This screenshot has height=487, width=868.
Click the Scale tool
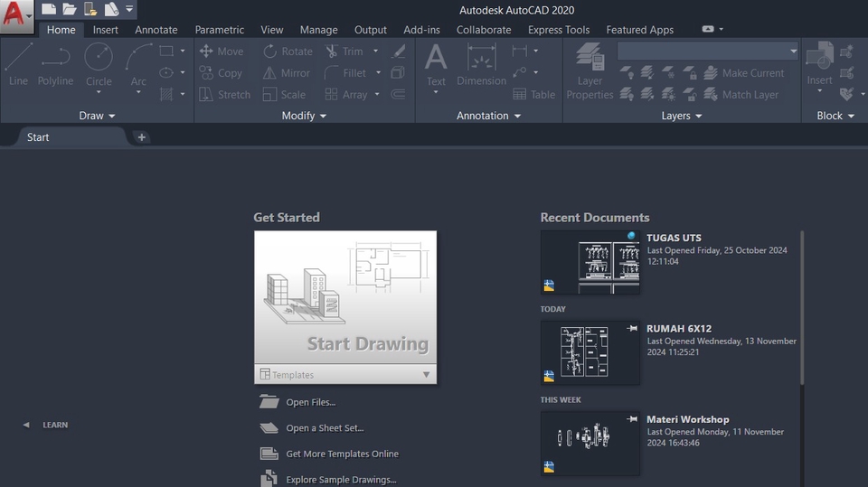pyautogui.click(x=284, y=95)
